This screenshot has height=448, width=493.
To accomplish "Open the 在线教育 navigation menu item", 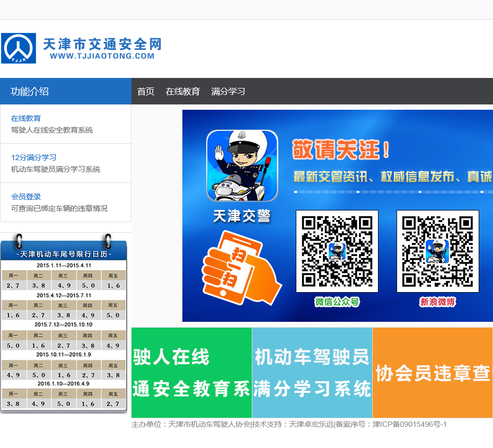I will point(183,92).
